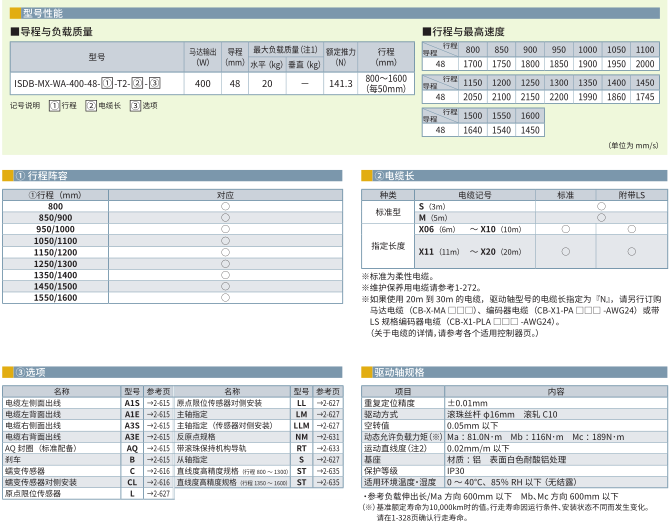The image size is (671, 526).
Task: Click the 141.3 rated thrust value cell
Action: [x=336, y=84]
